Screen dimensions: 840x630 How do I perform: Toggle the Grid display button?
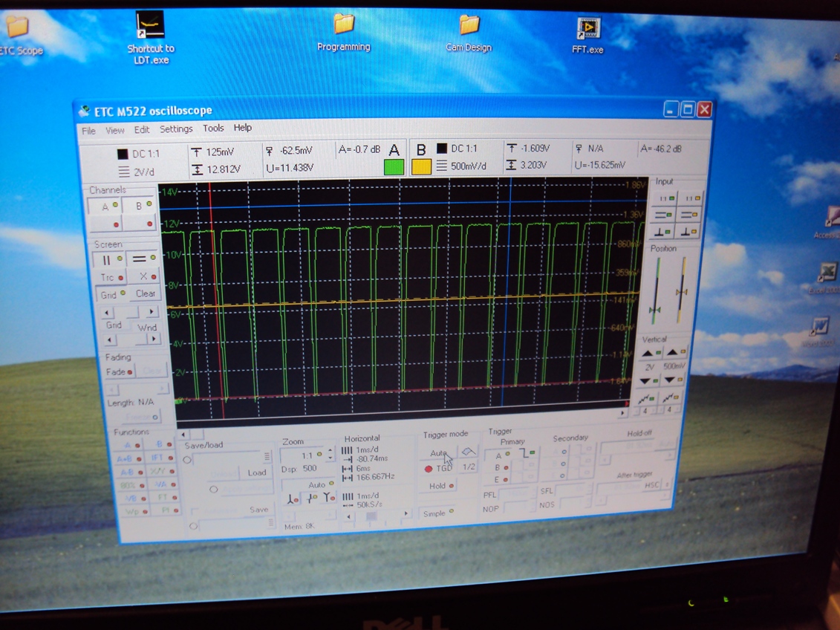click(x=111, y=294)
